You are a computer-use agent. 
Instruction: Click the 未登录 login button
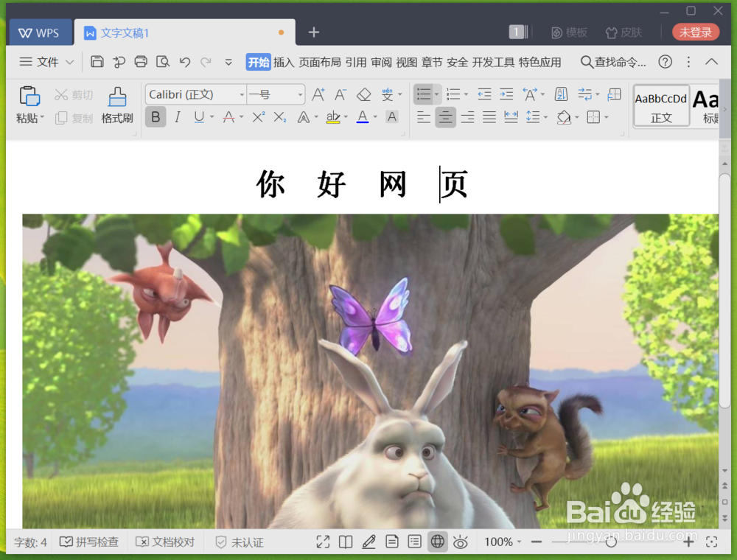[695, 32]
